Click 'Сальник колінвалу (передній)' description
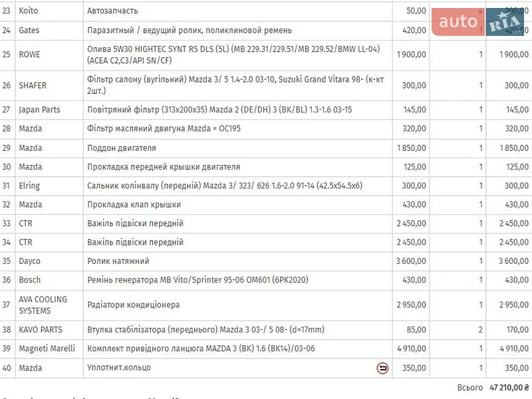The width and height of the screenshot is (532, 399). 225,186
